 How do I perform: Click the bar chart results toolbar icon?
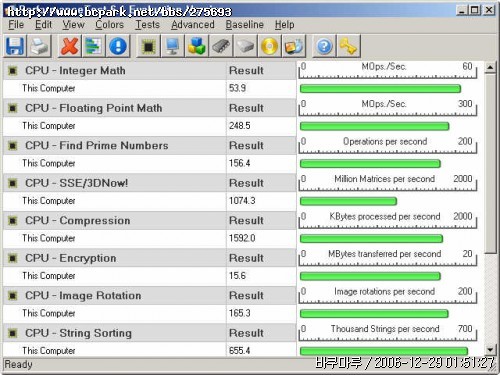[x=94, y=46]
